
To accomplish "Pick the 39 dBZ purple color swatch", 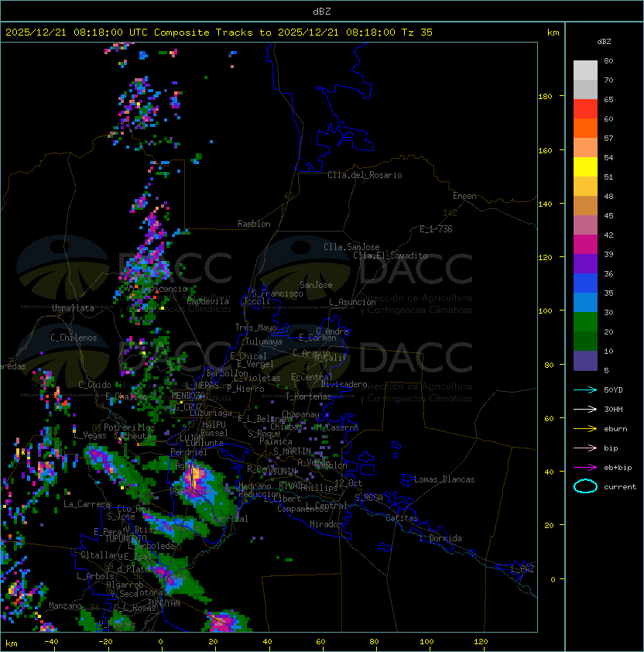I will 585,263.
